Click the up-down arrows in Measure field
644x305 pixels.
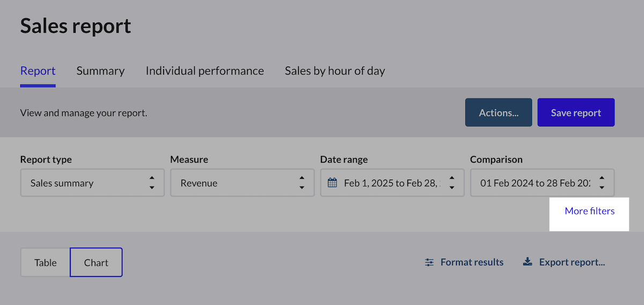tap(302, 183)
